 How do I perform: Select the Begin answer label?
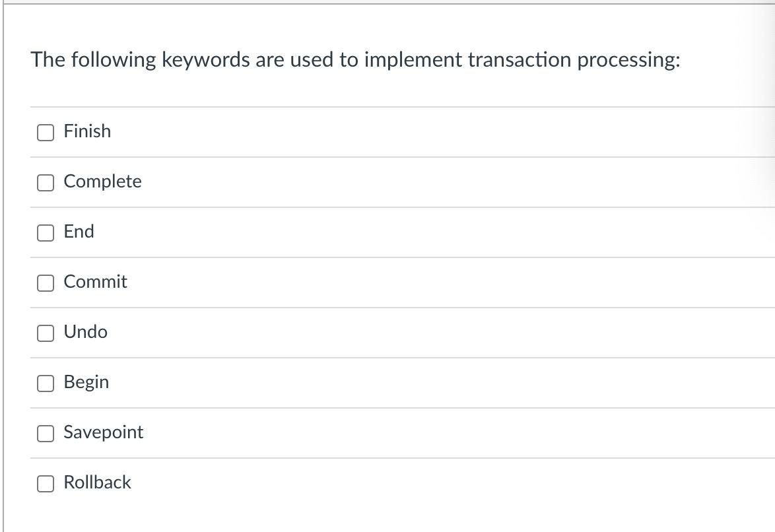click(x=86, y=382)
